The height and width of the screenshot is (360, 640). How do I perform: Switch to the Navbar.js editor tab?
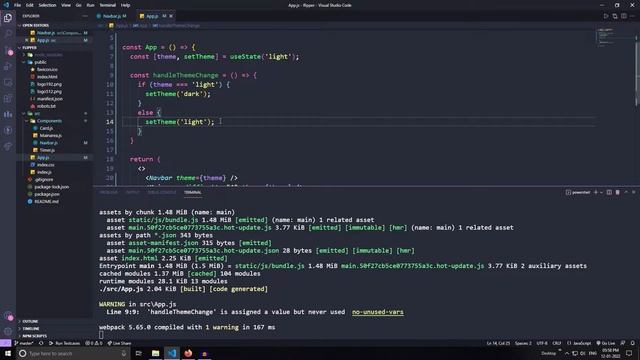112,16
